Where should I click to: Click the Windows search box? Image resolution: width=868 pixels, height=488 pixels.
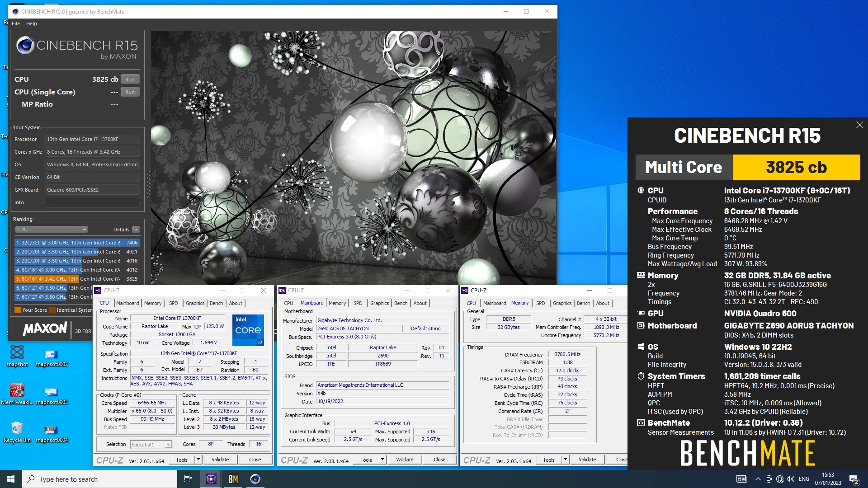coord(99,479)
